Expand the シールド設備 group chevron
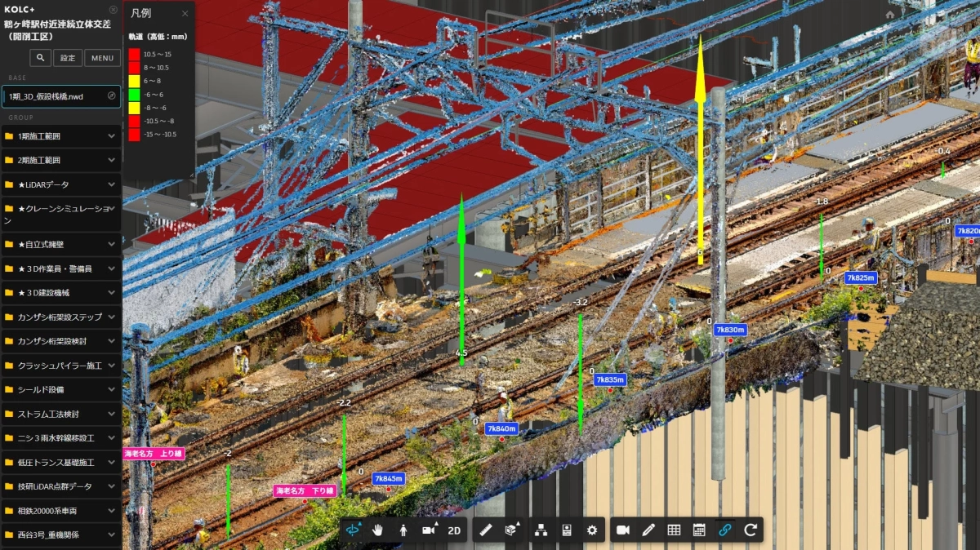 pos(111,390)
